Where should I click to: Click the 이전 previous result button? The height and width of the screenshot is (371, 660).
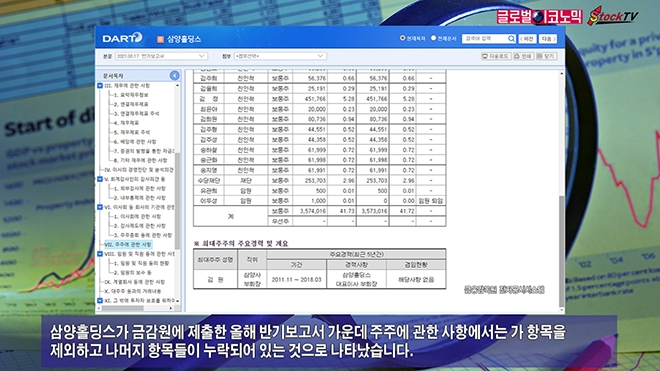pos(527,39)
